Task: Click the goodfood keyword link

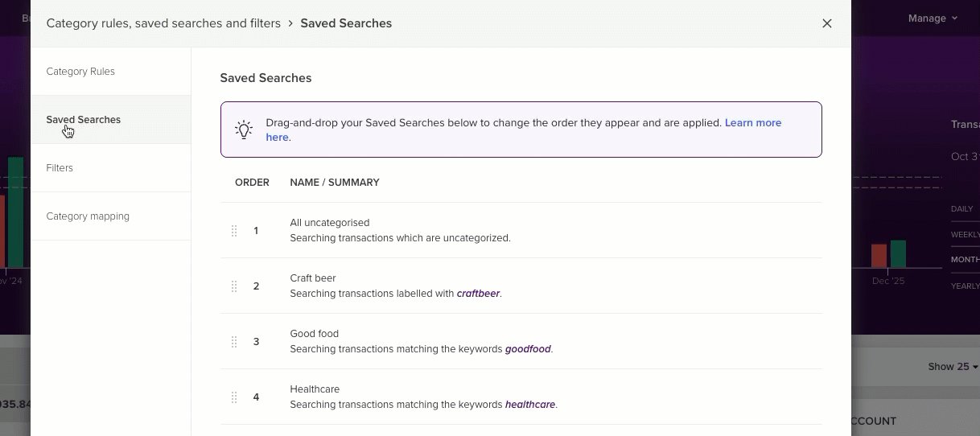Action: pyautogui.click(x=528, y=349)
